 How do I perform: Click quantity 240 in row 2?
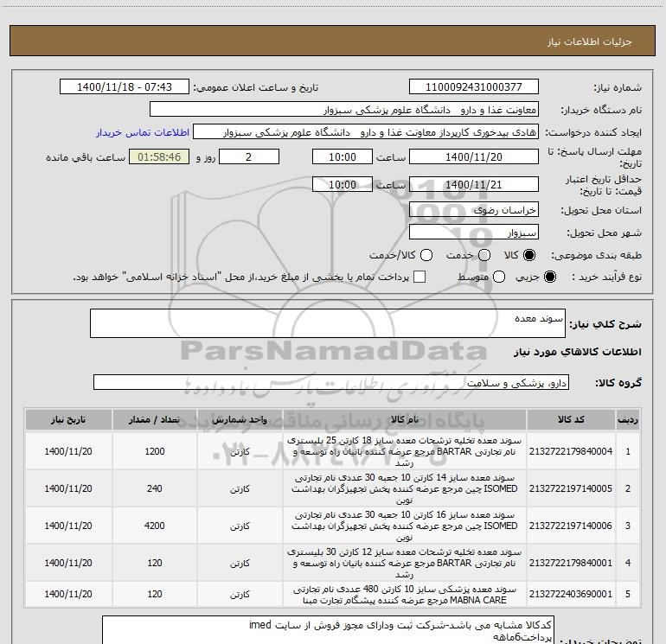pyautogui.click(x=155, y=488)
